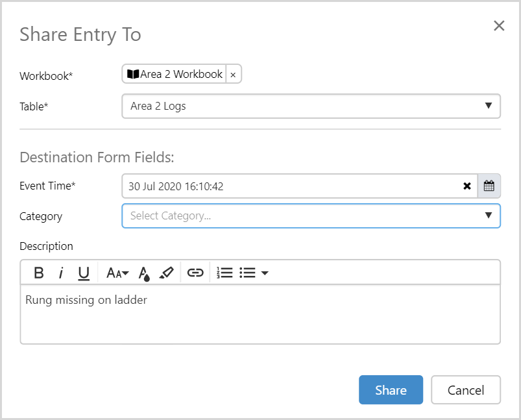Close the Share Entry To dialog

pyautogui.click(x=499, y=25)
